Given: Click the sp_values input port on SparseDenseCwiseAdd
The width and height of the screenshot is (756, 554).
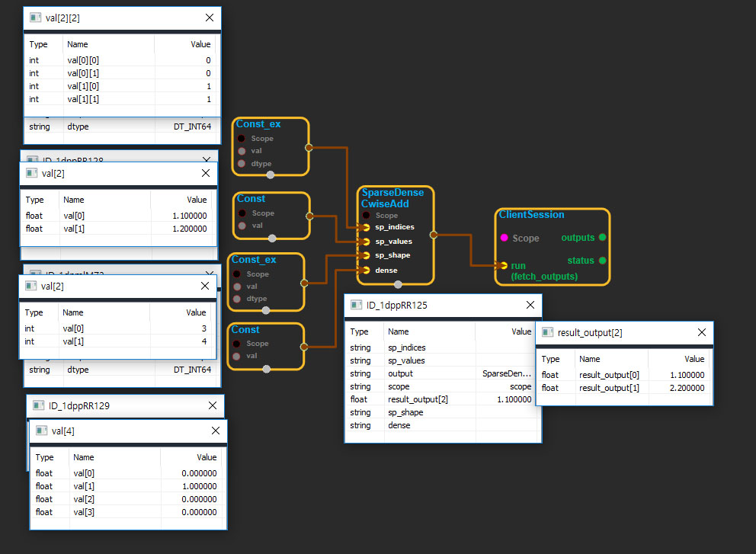Looking at the screenshot, I should [367, 242].
